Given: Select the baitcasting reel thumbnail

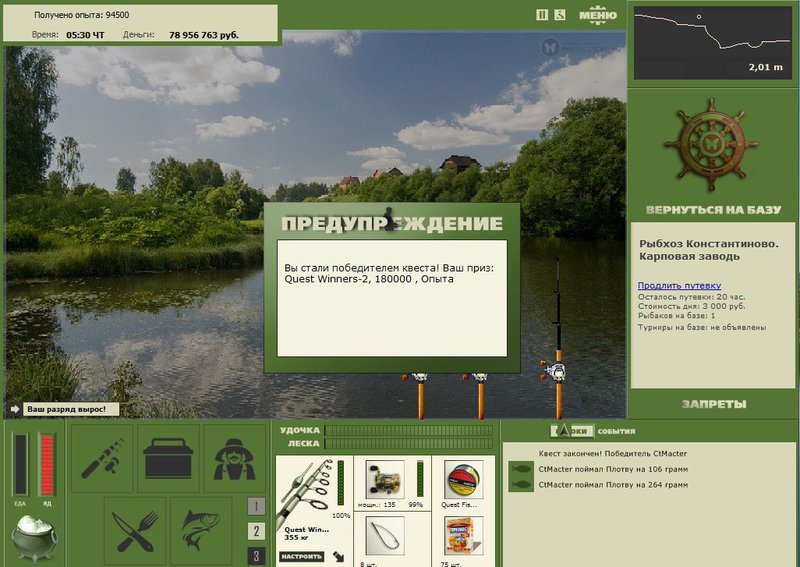Looking at the screenshot, I should tap(385, 479).
